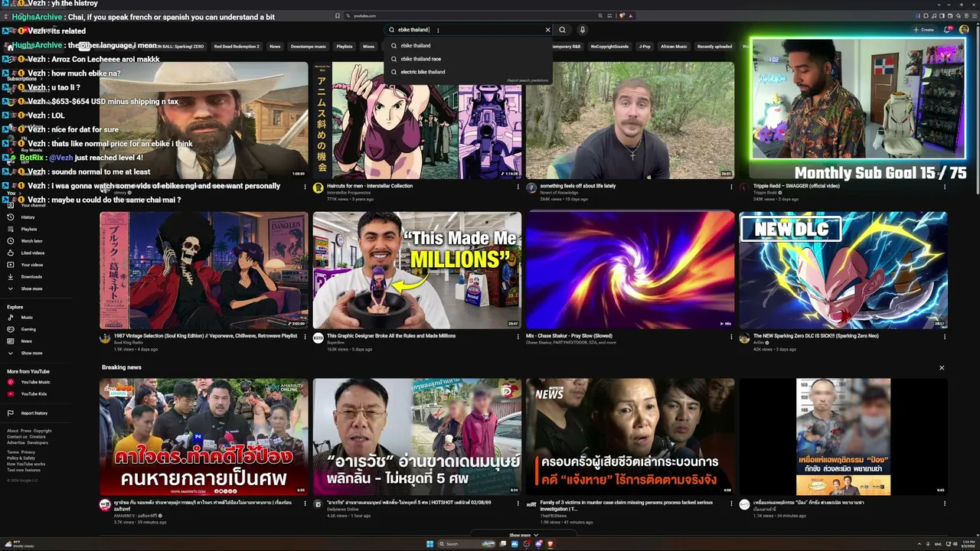Select the 'Recently uploaded' filter chip
Viewport: 980px width, 551px height.
(714, 47)
